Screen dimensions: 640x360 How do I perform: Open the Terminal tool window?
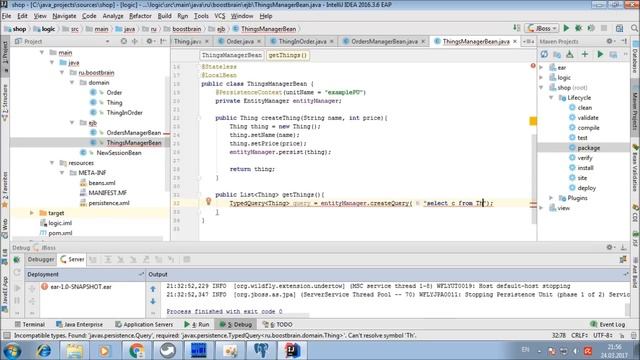pos(30,324)
